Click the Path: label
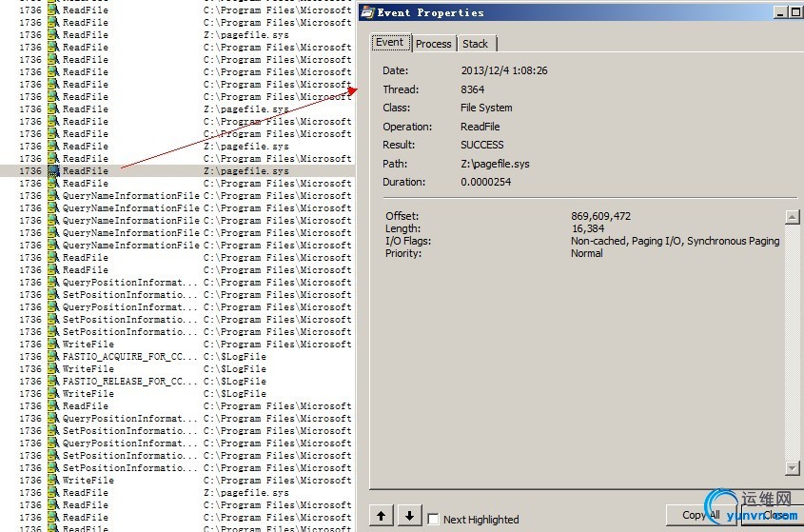 click(x=395, y=164)
